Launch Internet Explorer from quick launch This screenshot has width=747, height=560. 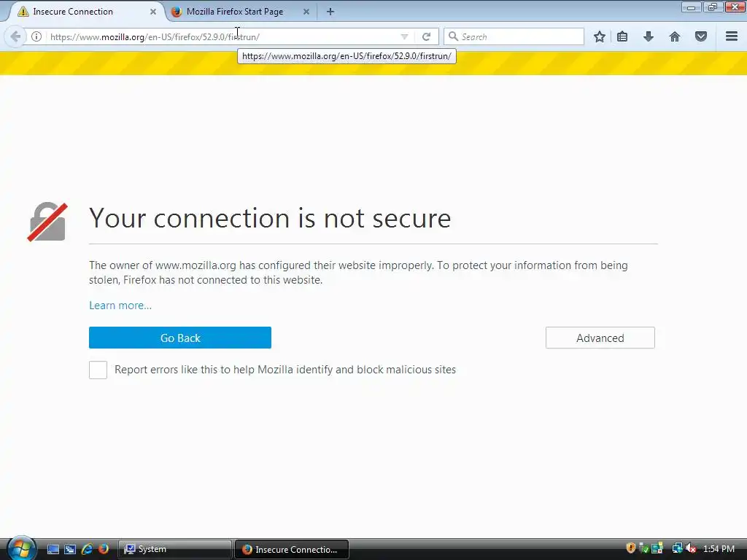pos(87,549)
